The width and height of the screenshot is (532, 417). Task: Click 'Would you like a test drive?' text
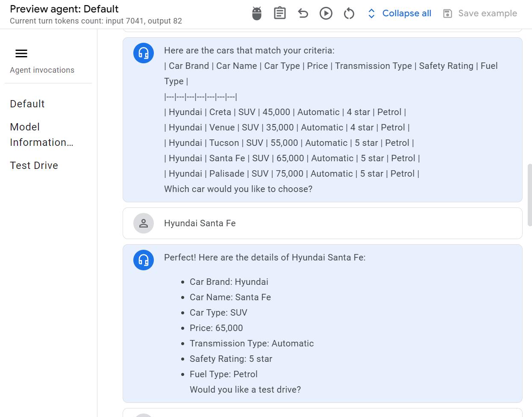(x=245, y=390)
